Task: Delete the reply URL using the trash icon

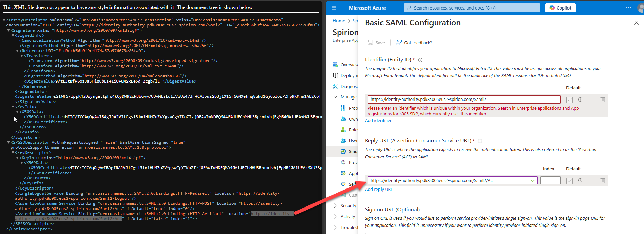Action: [x=603, y=181]
